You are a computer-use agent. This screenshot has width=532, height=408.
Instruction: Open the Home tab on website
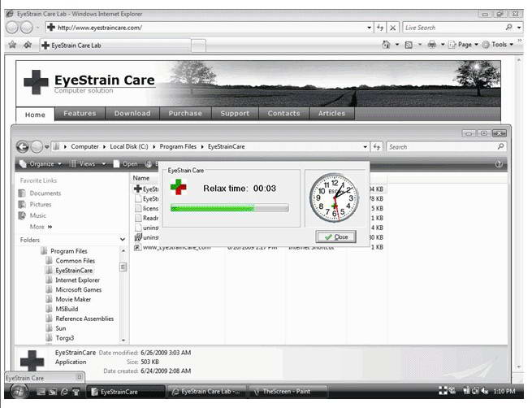35,115
